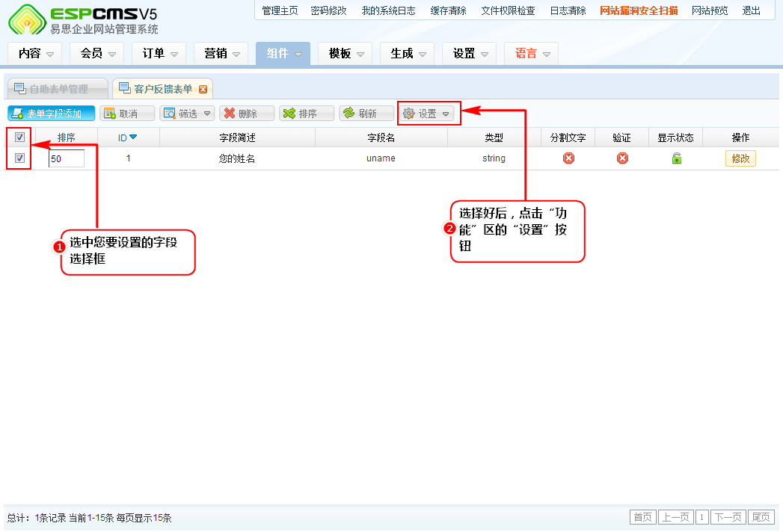Viewport: 783px width, 532px height.
Task: Click the green 排序 toolbar button
Action: tap(307, 114)
